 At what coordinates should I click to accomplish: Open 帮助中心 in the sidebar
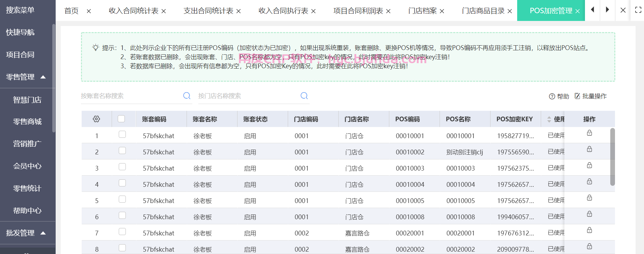pos(27,211)
